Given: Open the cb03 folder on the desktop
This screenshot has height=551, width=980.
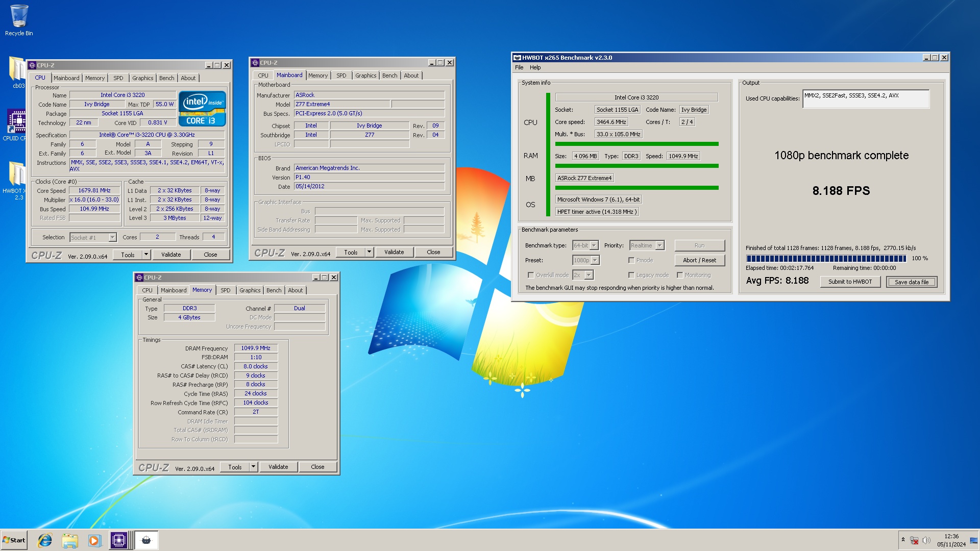Looking at the screenshot, I should (17, 72).
